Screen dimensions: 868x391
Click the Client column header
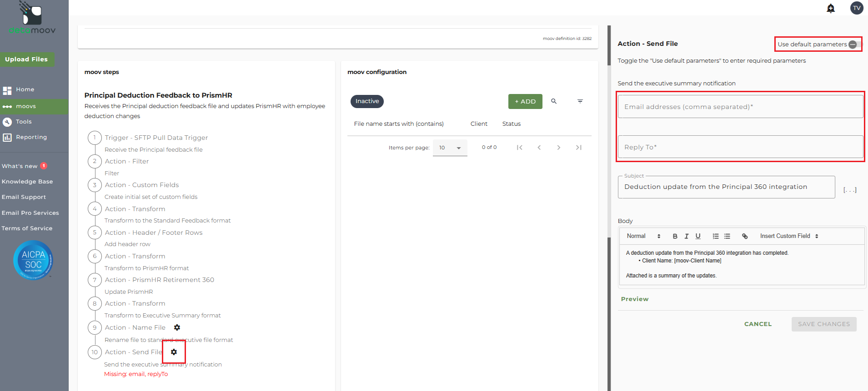tap(479, 124)
